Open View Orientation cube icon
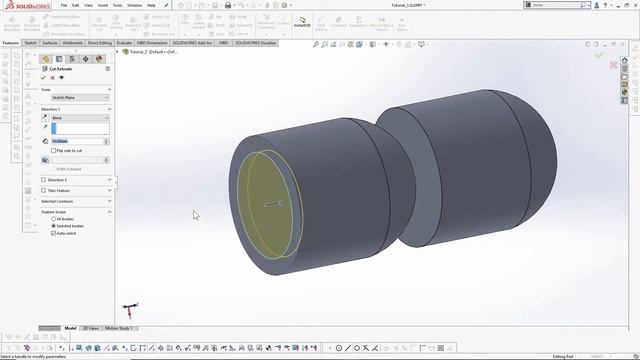 coord(359,44)
